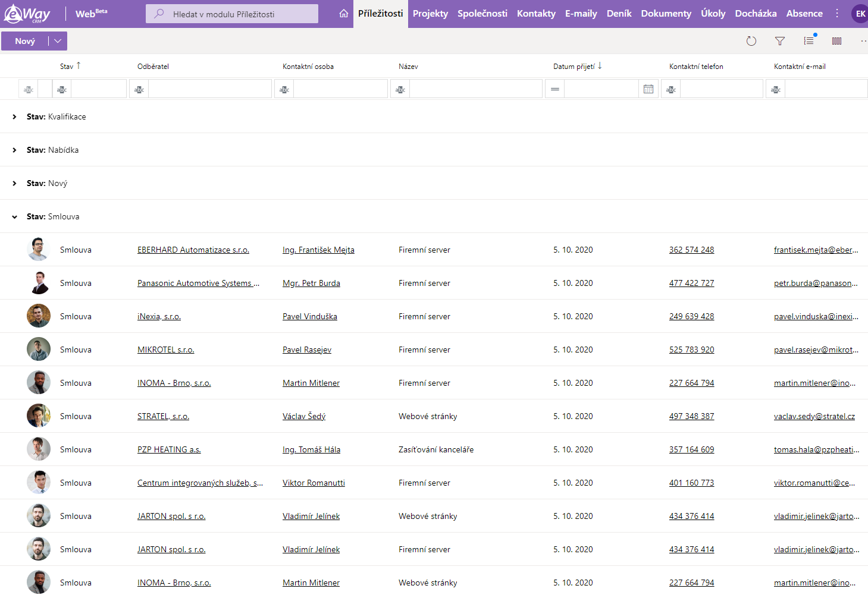Call phone number 249 639 428
The image size is (868, 598).
pos(691,316)
